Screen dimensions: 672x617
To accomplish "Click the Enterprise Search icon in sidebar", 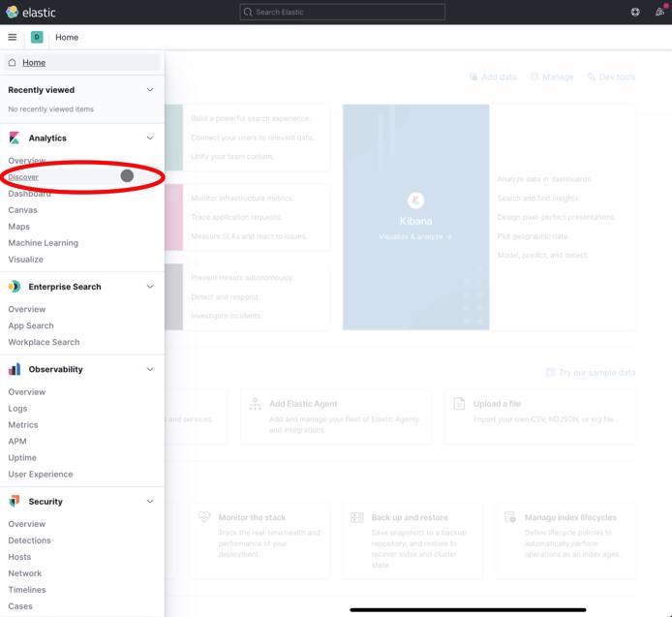I will [x=15, y=287].
